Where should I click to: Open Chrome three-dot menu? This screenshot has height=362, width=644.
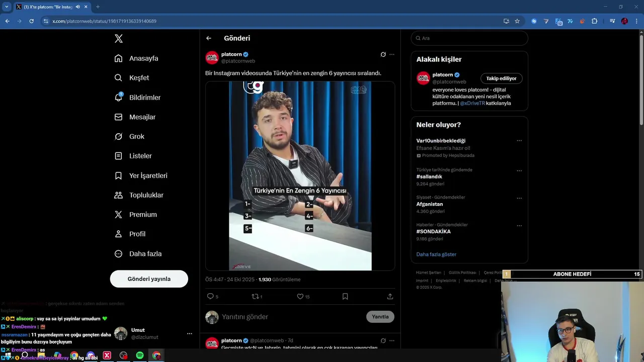pyautogui.click(x=636, y=21)
